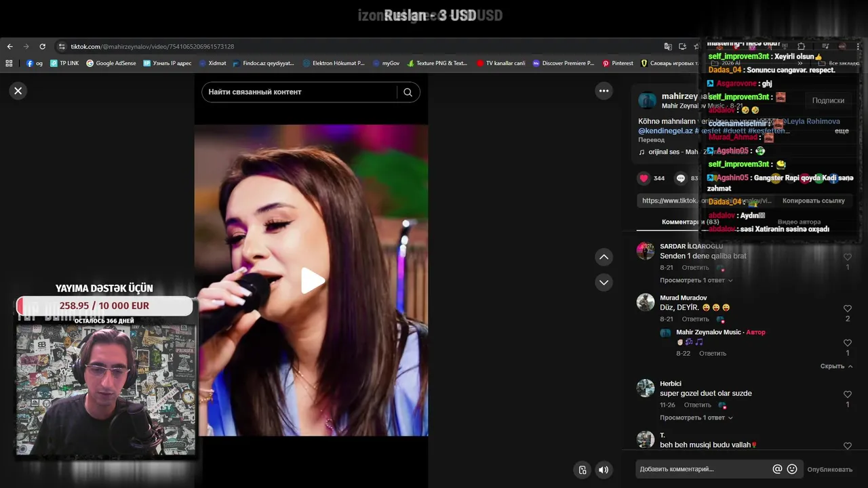Screen dimensions: 868x488
Task: Reload the page in browser
Action: (x=42, y=47)
